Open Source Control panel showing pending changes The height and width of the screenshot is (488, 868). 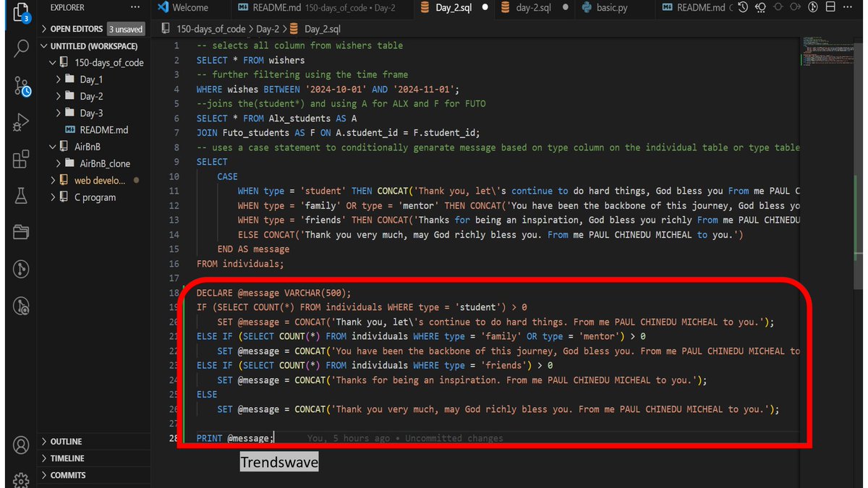(x=20, y=85)
